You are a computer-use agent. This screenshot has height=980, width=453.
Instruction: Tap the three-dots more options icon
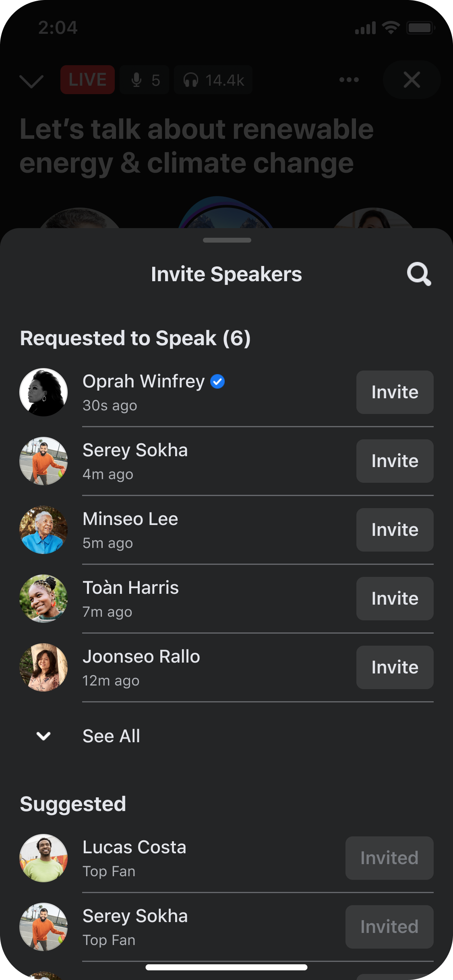pos(349,80)
